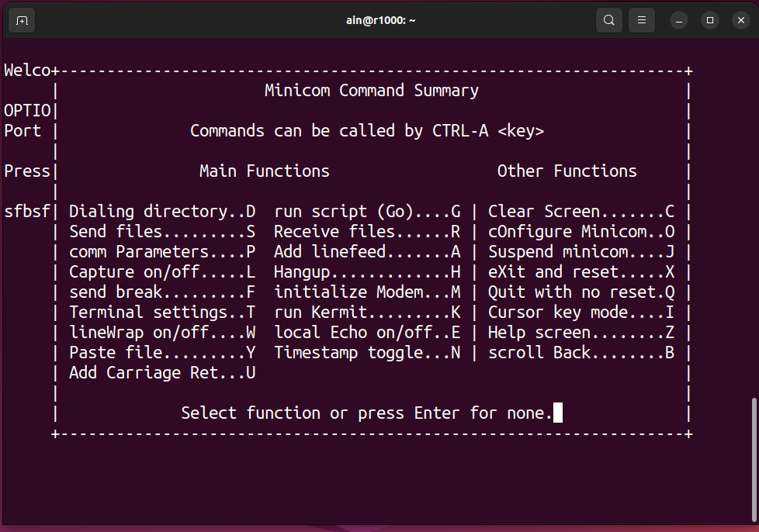Viewport: 759px width, 532px height.
Task: Click 'comm Parameters....P' entry
Action: click(x=162, y=252)
